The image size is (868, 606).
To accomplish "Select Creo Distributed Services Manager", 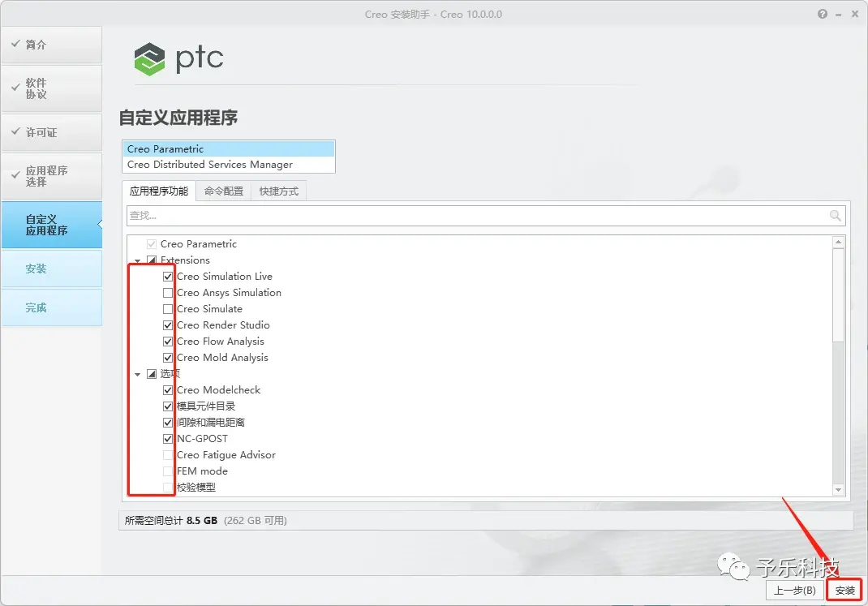I will pyautogui.click(x=228, y=165).
